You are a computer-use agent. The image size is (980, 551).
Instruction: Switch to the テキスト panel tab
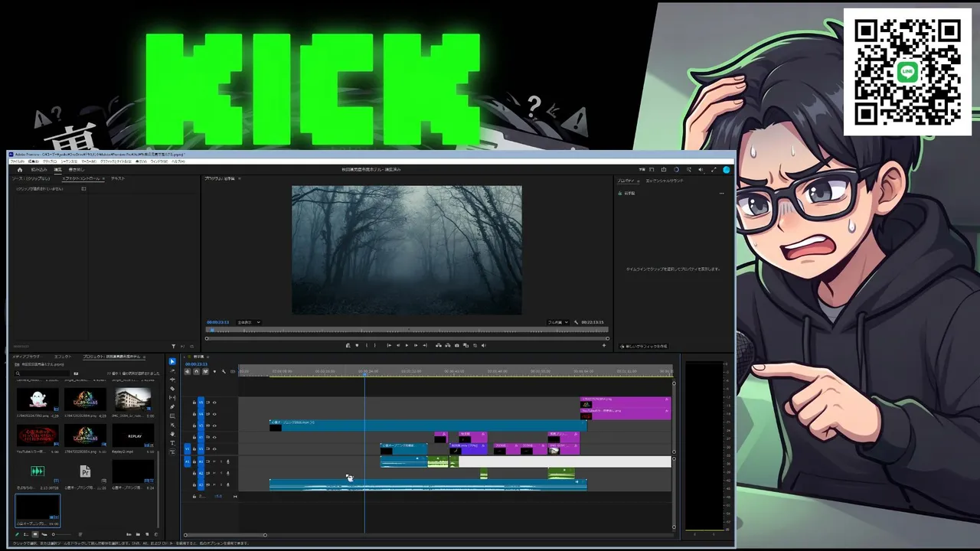[x=118, y=178]
